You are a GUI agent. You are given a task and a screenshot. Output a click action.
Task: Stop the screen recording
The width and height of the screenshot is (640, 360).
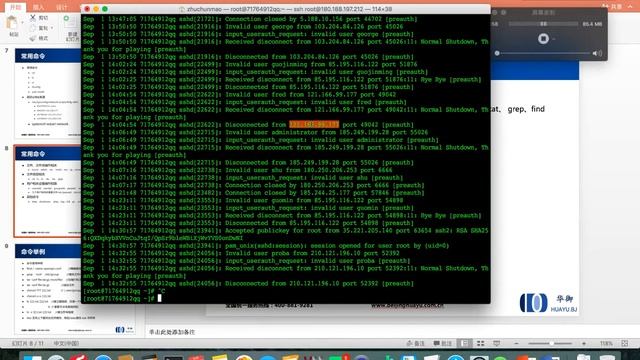click(543, 39)
